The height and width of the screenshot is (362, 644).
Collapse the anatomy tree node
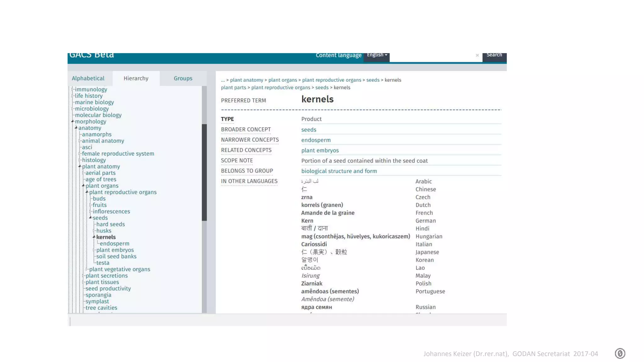pos(76,128)
